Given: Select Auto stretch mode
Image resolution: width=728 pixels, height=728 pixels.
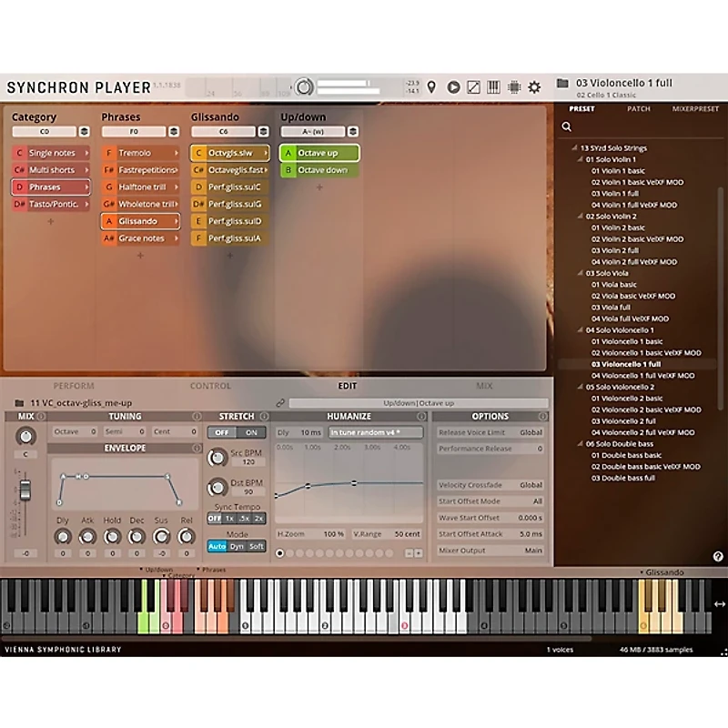Looking at the screenshot, I should pos(217,547).
